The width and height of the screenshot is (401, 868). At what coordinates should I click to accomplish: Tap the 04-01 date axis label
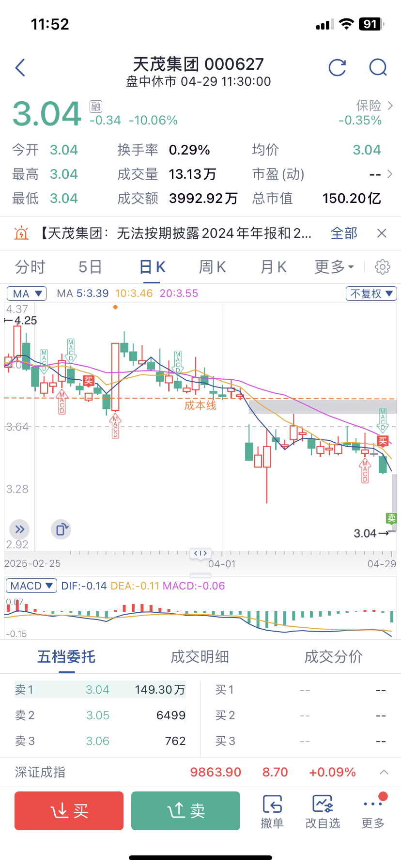coord(222,564)
